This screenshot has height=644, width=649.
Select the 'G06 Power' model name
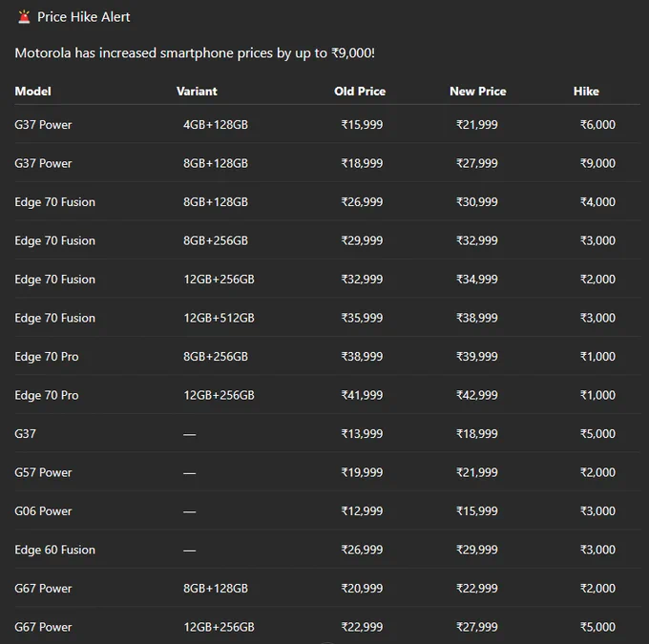click(43, 511)
